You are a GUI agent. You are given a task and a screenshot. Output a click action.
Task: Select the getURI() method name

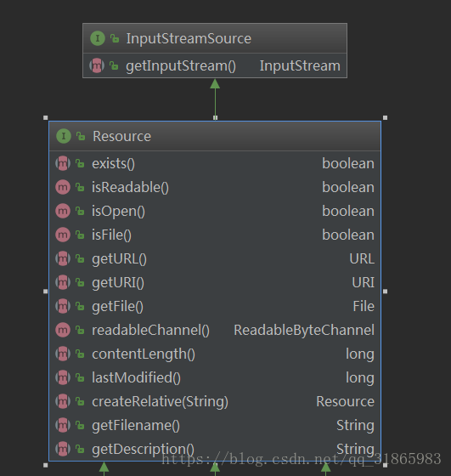[118, 283]
